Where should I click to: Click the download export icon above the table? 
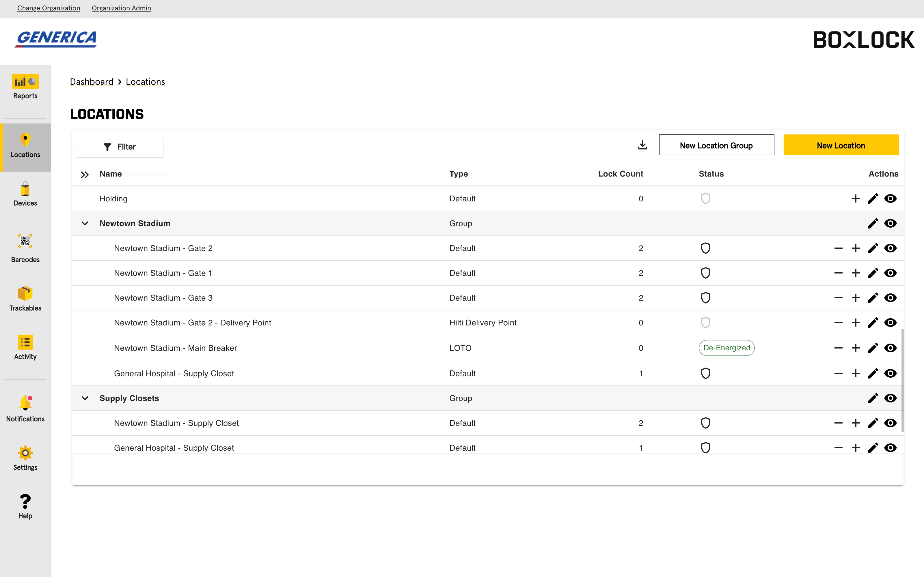(642, 145)
